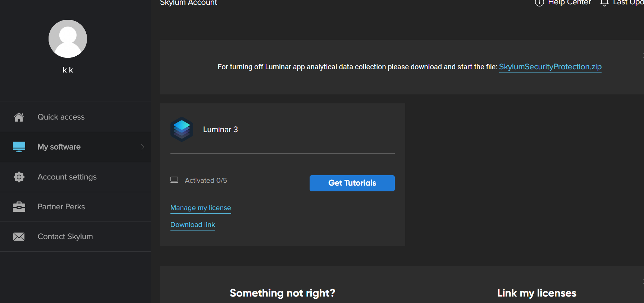Click the Luminar 3 product title
Image resolution: width=644 pixels, height=303 pixels.
220,130
